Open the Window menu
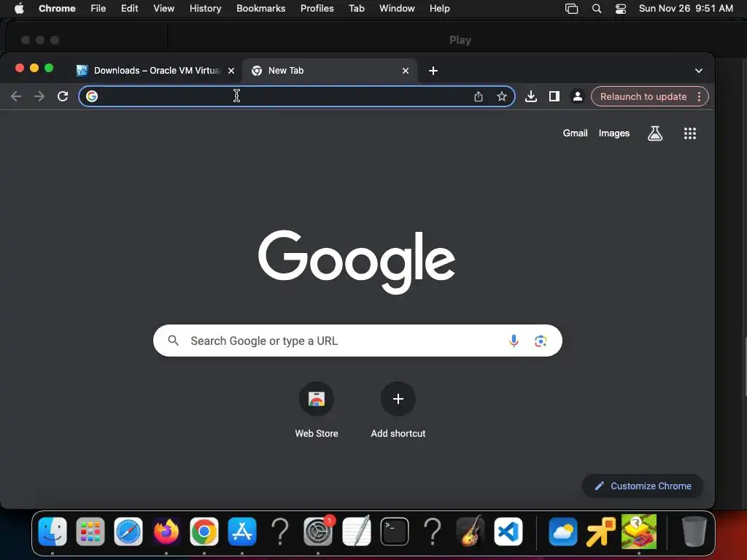 397,9
